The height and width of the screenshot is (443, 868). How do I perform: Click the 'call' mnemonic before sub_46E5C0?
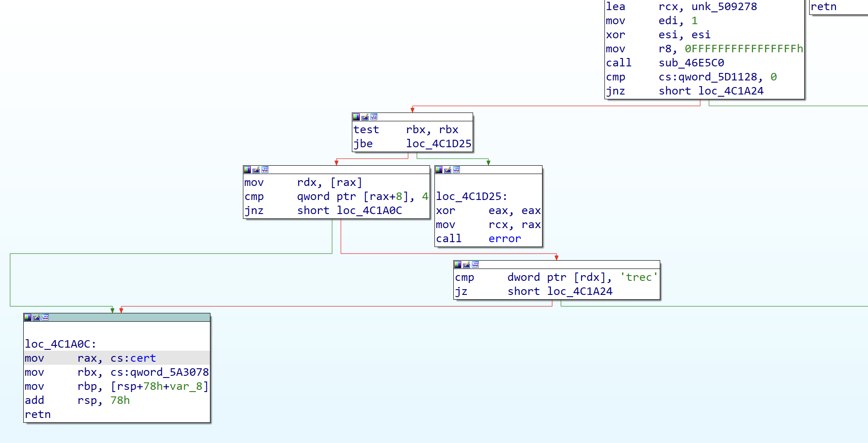[618, 63]
